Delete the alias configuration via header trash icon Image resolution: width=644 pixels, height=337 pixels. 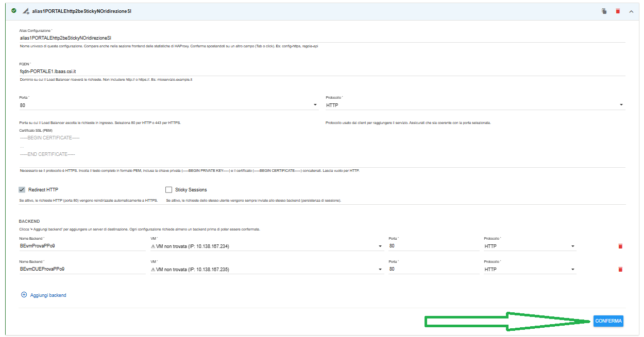pyautogui.click(x=618, y=11)
